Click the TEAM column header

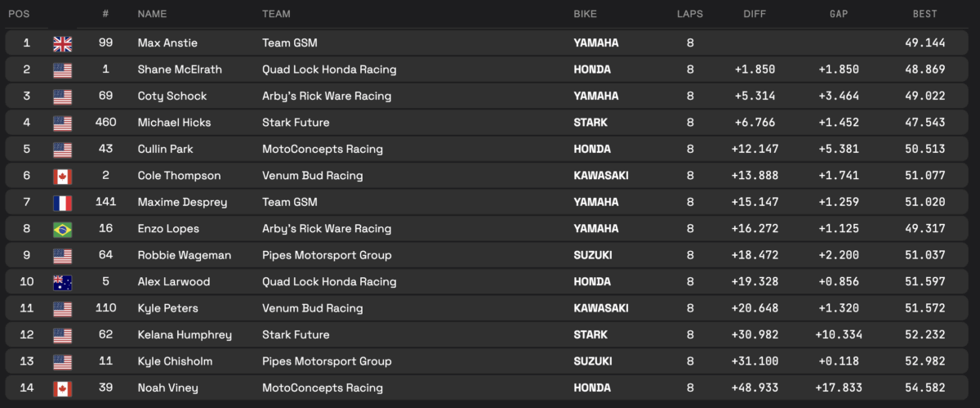[276, 14]
